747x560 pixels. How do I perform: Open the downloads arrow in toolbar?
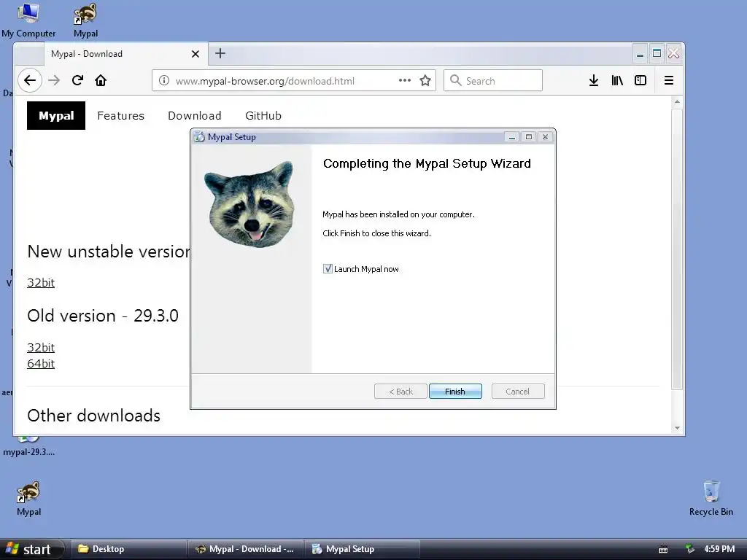(594, 80)
